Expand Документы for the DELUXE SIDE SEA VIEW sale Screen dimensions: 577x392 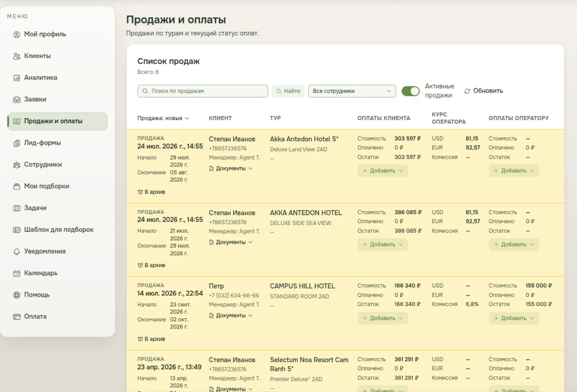coord(231,242)
